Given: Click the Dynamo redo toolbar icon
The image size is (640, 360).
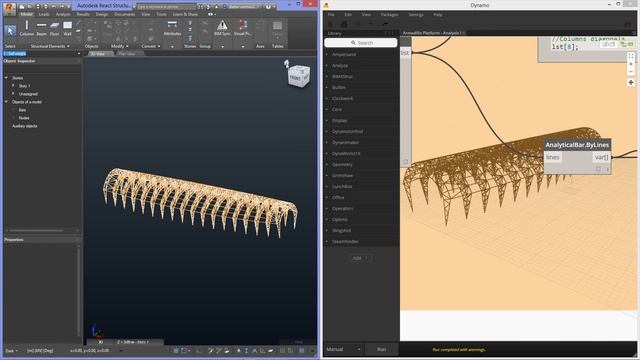Looking at the screenshot, I should [385, 24].
